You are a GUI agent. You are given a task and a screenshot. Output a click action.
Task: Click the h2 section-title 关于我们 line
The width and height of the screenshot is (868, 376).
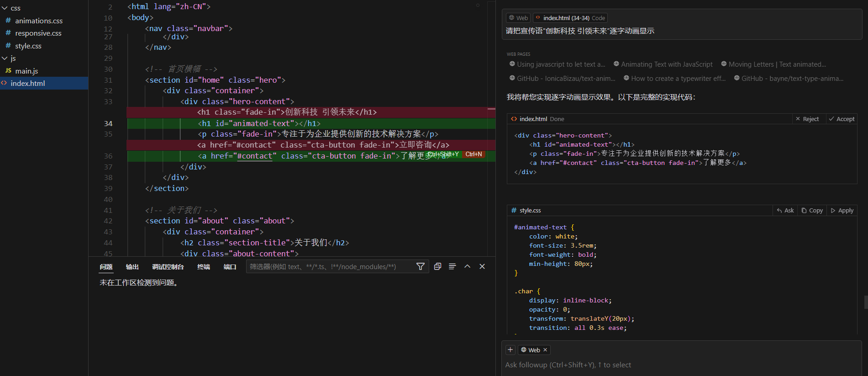265,243
